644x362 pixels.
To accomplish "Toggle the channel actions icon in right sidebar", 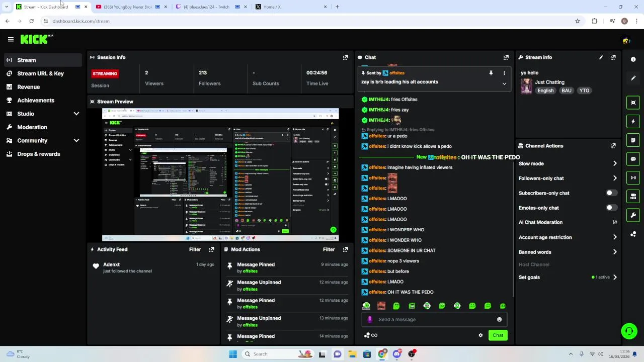I will [633, 197].
